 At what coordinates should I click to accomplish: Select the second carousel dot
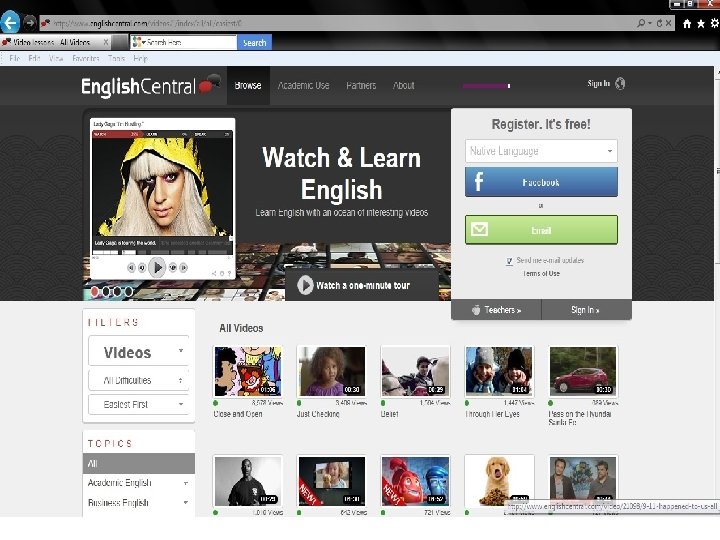coord(107,291)
